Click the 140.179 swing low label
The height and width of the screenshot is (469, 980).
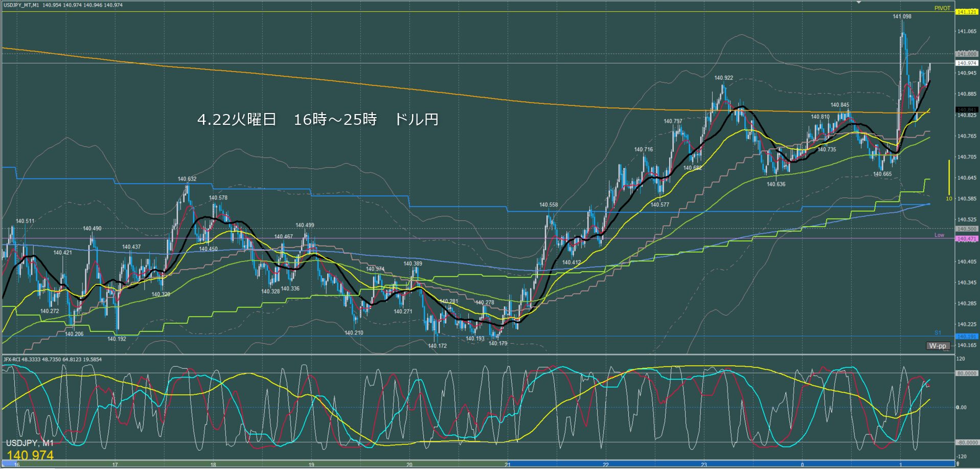tap(498, 343)
